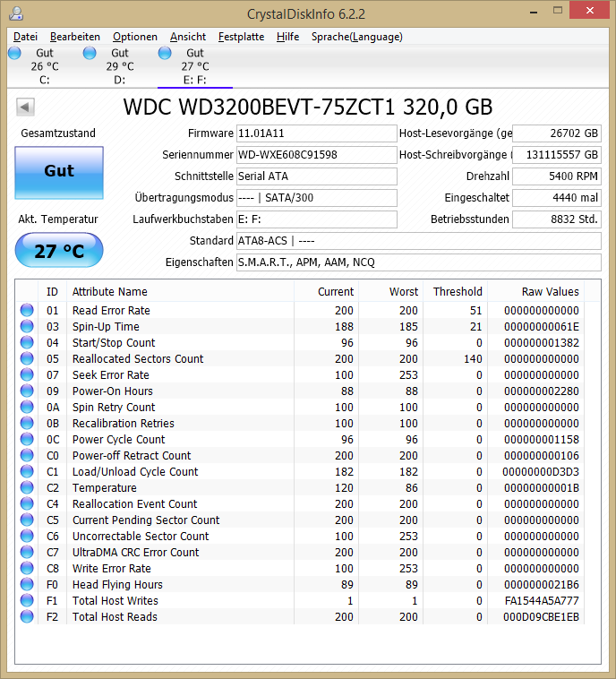Minimize the CrystalDiskInfo window
The image size is (616, 679).
pos(534,11)
